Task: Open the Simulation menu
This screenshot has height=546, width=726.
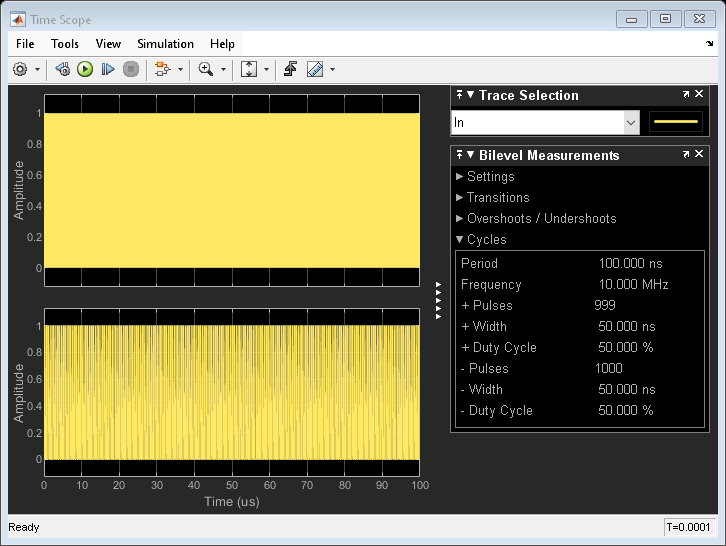Action: point(165,44)
